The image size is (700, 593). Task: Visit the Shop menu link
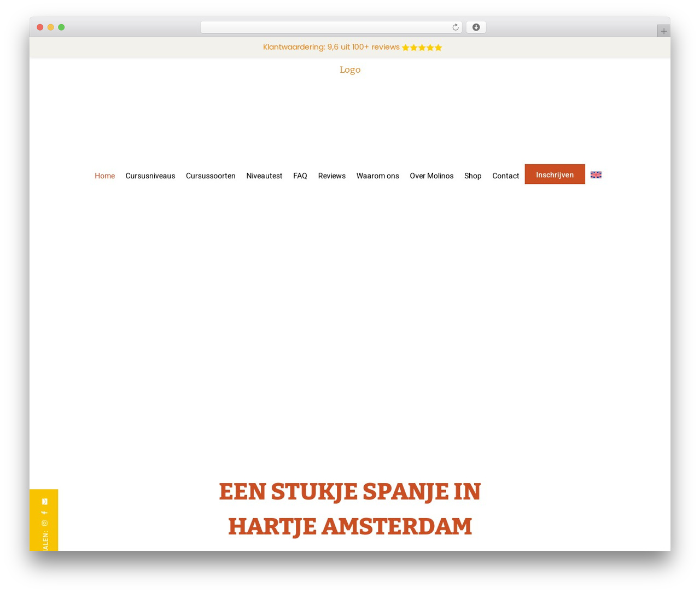tap(473, 176)
